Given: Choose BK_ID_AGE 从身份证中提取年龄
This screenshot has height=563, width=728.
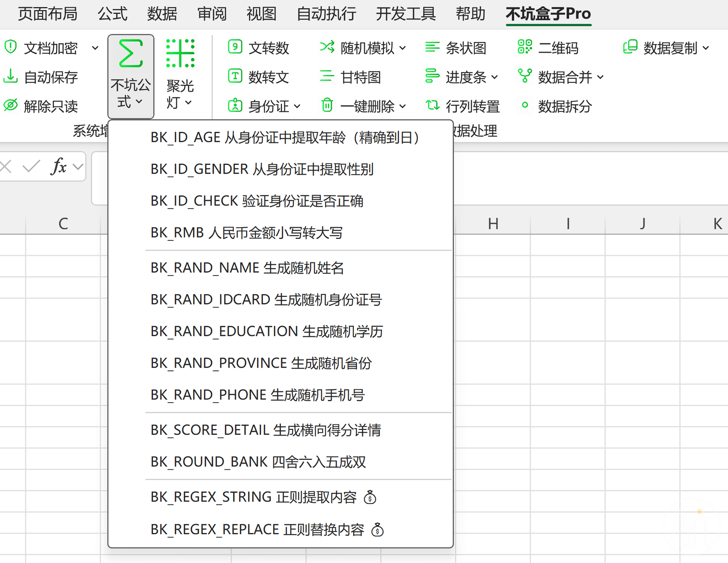Looking at the screenshot, I should point(281,137).
